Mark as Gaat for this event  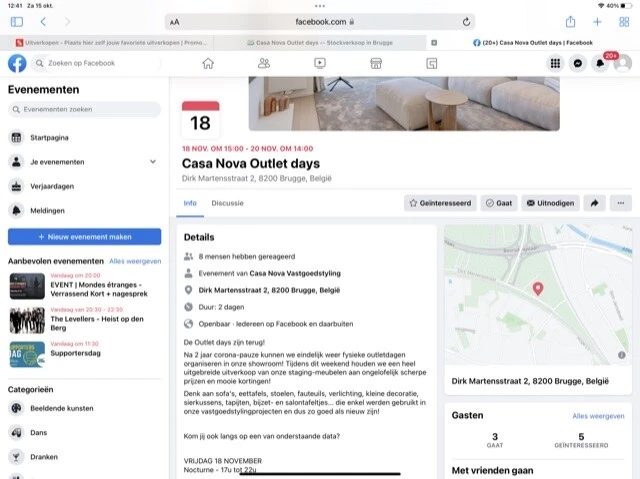(499, 203)
